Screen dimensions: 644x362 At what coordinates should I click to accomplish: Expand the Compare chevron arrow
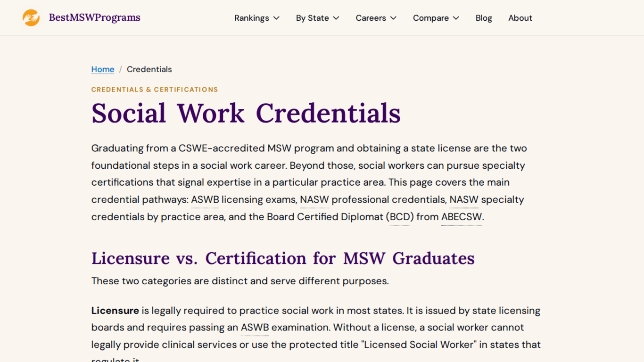tap(456, 18)
